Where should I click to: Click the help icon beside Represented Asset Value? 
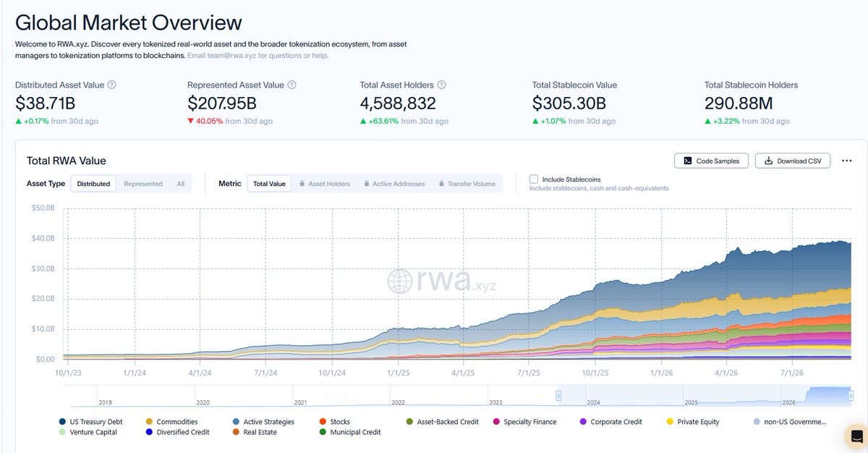tap(292, 85)
